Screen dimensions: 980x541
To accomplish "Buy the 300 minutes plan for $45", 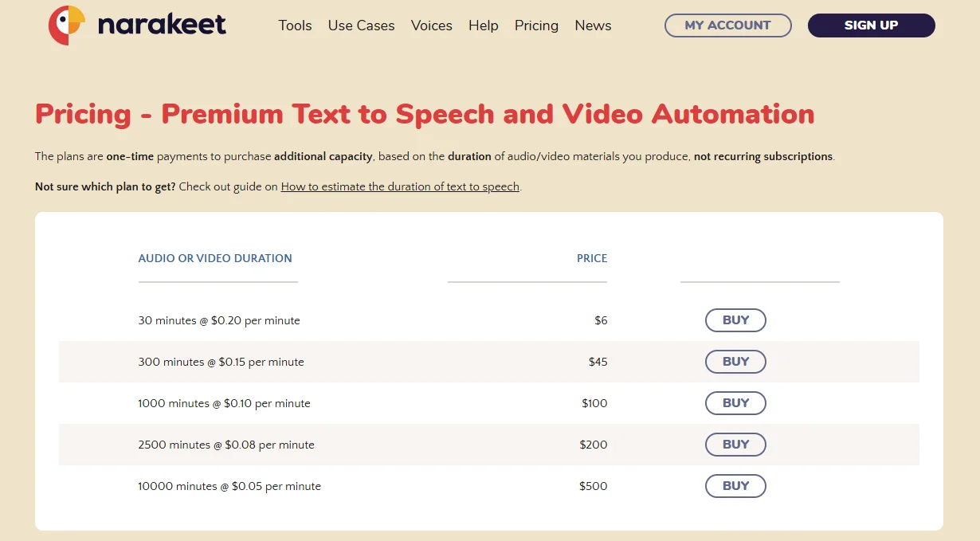I will (735, 362).
